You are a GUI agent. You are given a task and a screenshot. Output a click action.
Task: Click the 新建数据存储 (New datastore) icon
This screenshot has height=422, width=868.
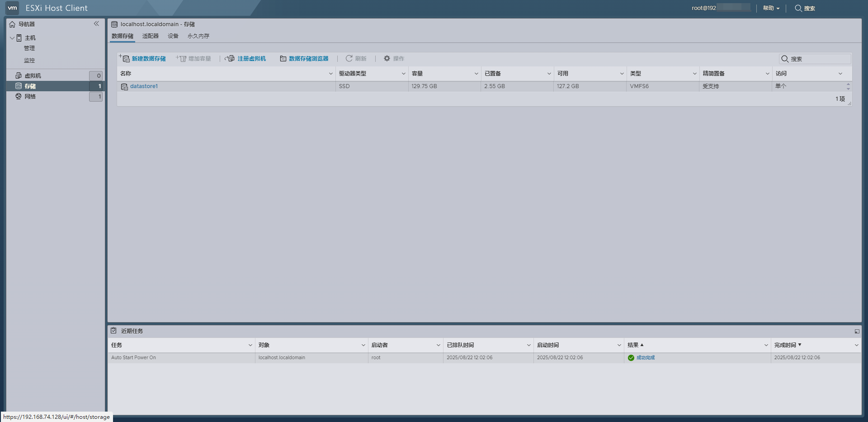[x=143, y=58]
